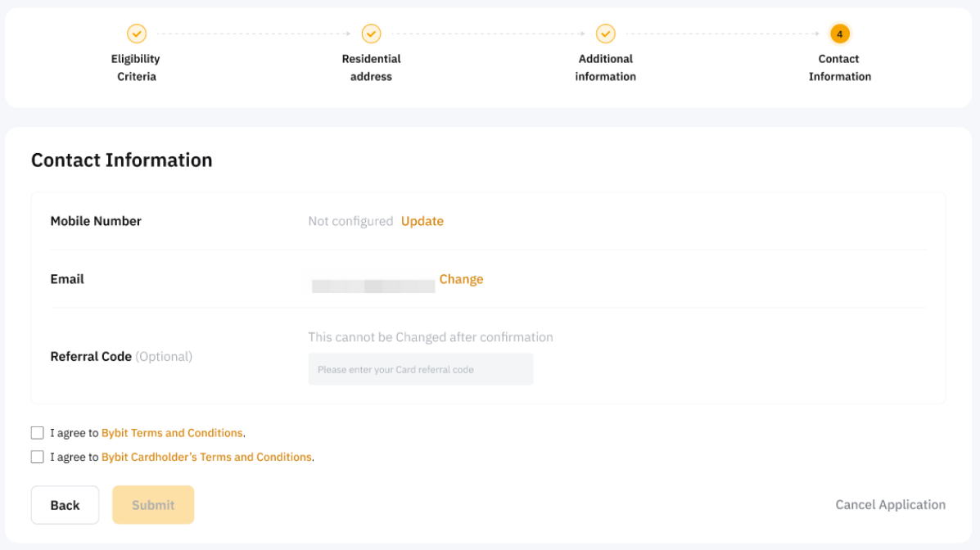The height and width of the screenshot is (550, 980).
Task: Click the step 4 orange number icon
Action: click(839, 34)
